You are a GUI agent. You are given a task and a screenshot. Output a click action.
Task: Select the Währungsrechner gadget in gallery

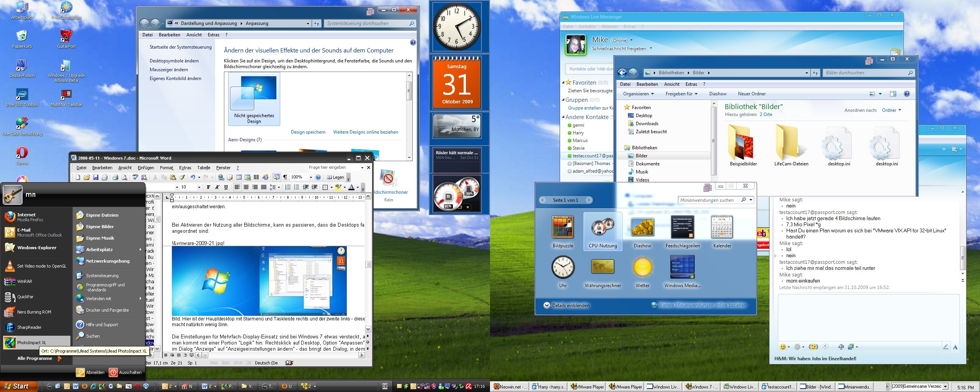coord(603,271)
